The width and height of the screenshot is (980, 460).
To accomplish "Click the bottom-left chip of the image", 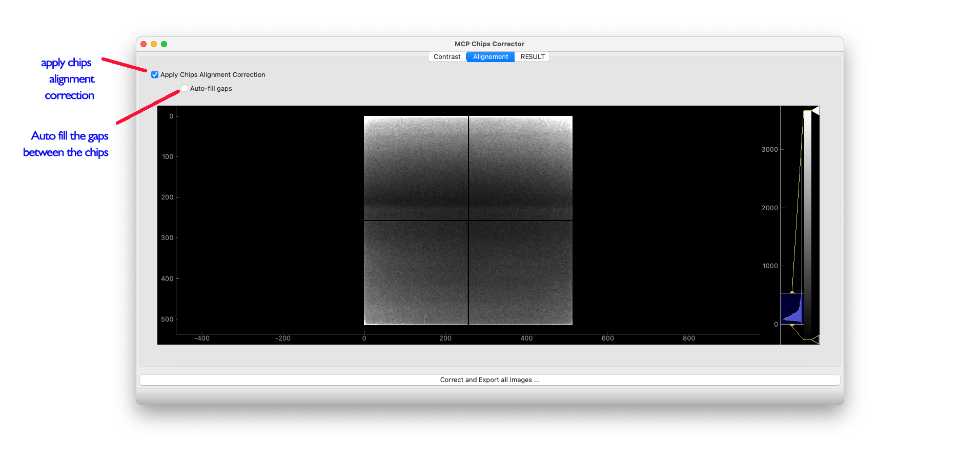I will click(416, 273).
